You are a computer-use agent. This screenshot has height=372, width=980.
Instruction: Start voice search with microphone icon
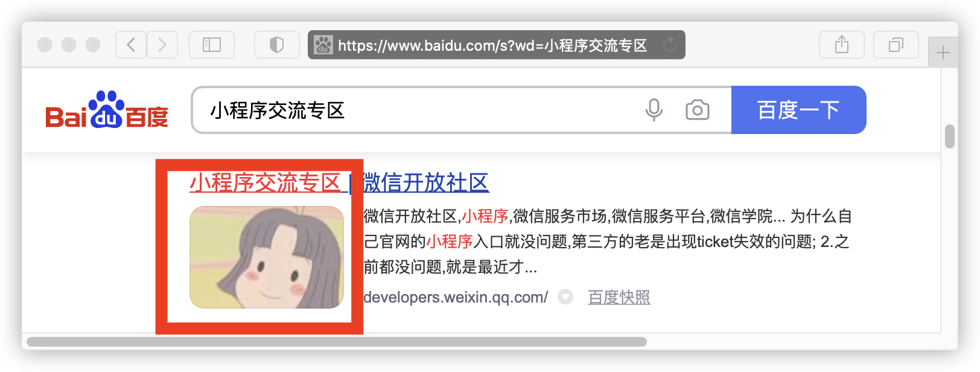pyautogui.click(x=654, y=110)
